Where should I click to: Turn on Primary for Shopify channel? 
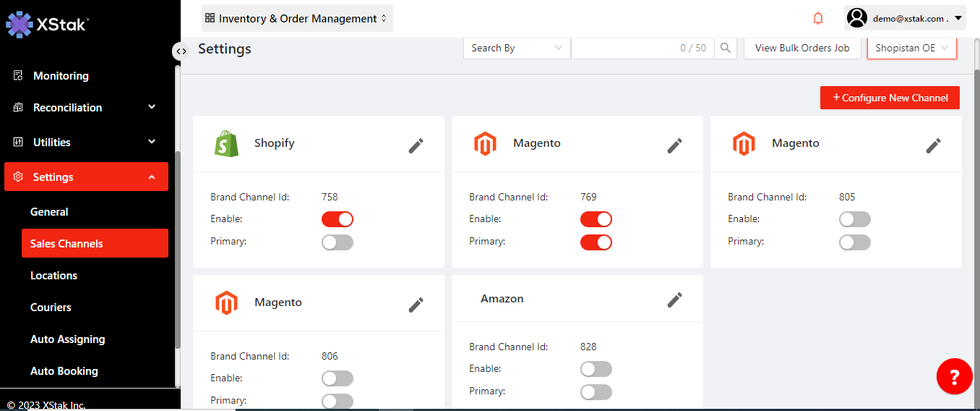point(338,242)
